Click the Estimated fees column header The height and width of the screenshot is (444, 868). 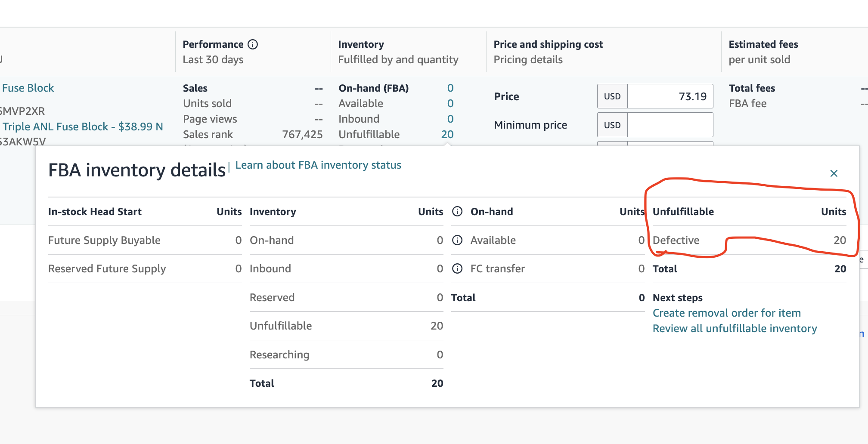pyautogui.click(x=763, y=44)
